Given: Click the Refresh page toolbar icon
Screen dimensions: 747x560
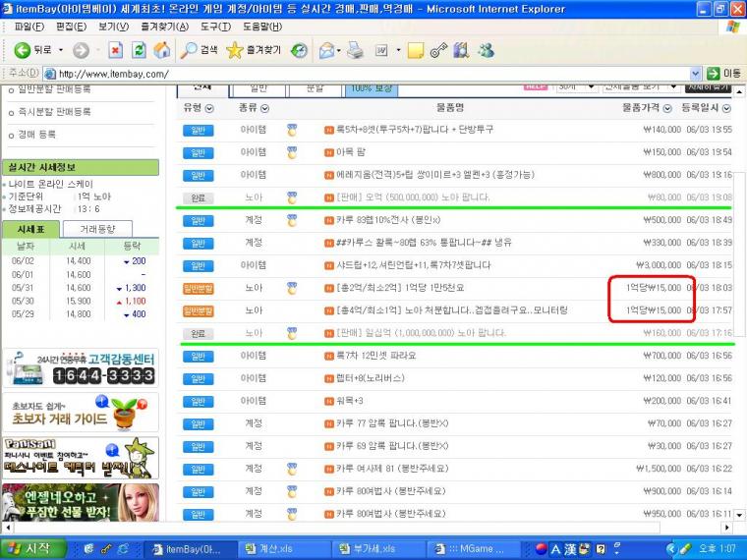Looking at the screenshot, I should pyautogui.click(x=139, y=50).
